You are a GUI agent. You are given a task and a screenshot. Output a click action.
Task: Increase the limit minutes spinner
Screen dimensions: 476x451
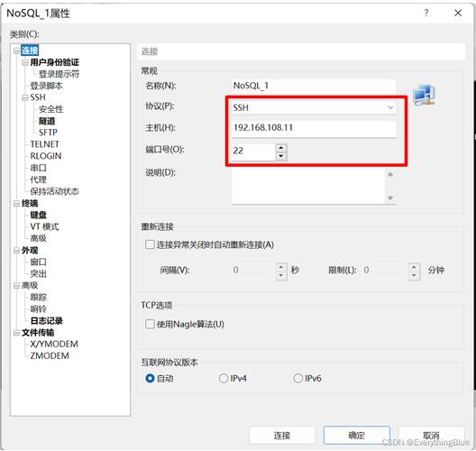coord(414,267)
